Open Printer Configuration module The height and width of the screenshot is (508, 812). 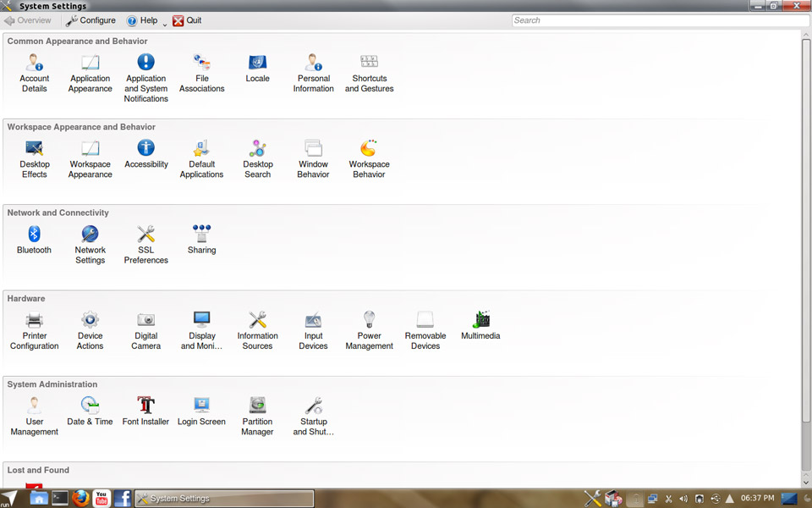[x=35, y=329]
